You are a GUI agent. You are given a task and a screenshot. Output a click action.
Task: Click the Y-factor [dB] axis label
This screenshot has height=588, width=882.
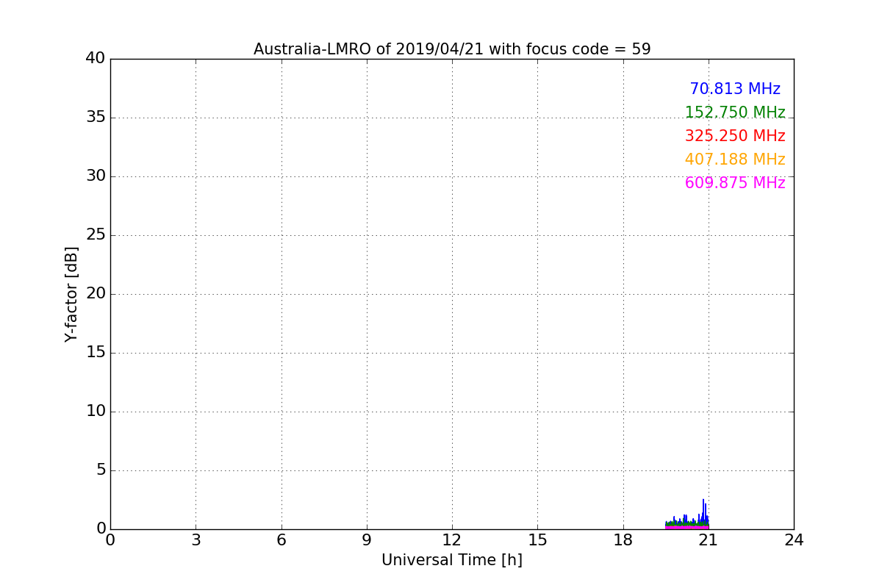(x=71, y=294)
